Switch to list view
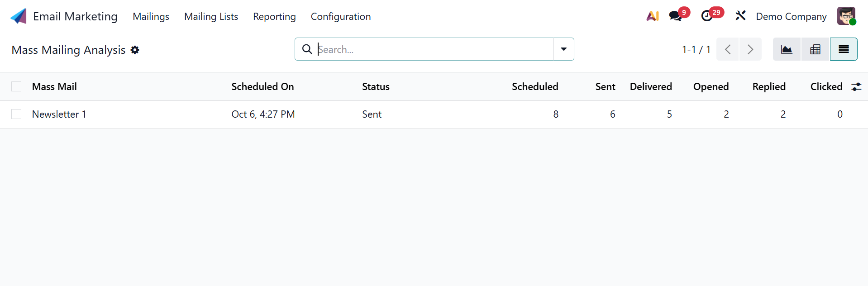This screenshot has width=868, height=286. 844,49
